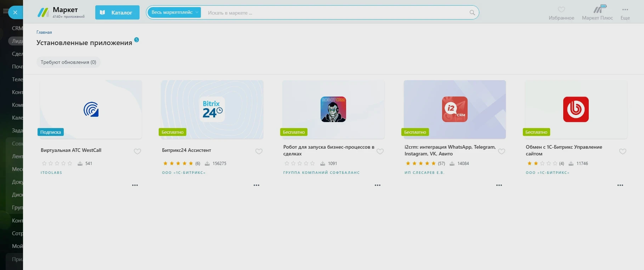Viewport: 644px width, 270px height.
Task: Open more options for i2crm app
Action: (x=499, y=185)
